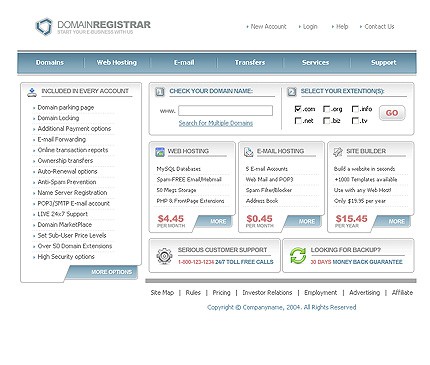
Task: Toggle the .com extension checkbox
Action: (298, 109)
